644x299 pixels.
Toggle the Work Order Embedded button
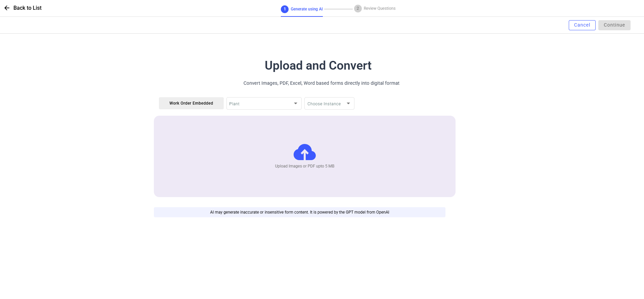click(191, 103)
